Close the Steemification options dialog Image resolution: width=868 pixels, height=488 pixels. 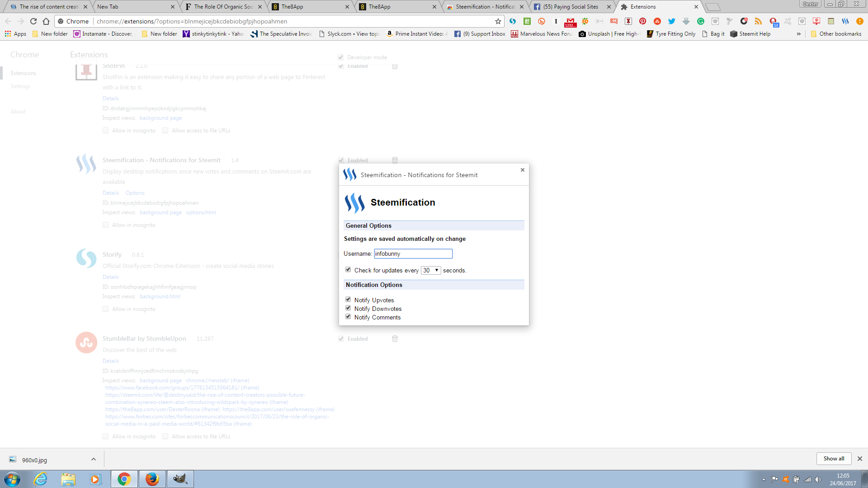[522, 170]
